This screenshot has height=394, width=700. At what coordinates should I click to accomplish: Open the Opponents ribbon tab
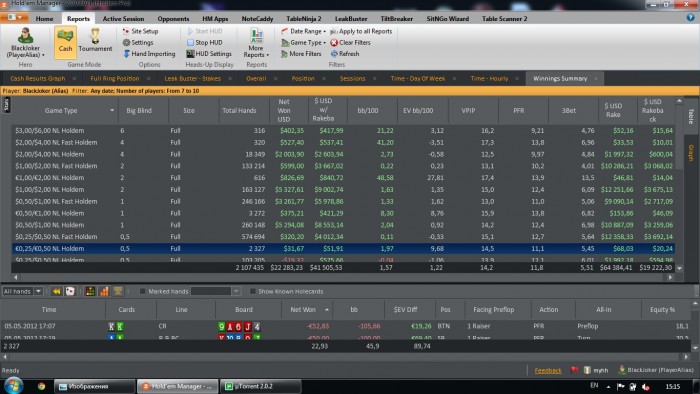[173, 19]
